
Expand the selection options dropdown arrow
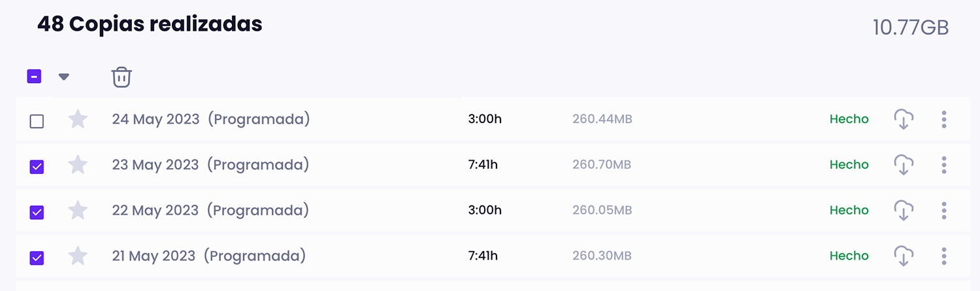click(x=63, y=77)
